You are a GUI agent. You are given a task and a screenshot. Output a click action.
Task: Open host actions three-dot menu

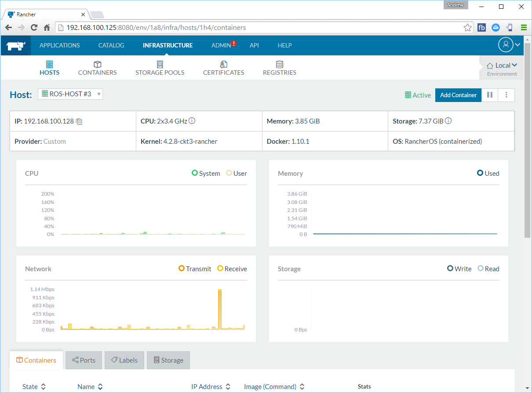pos(506,95)
